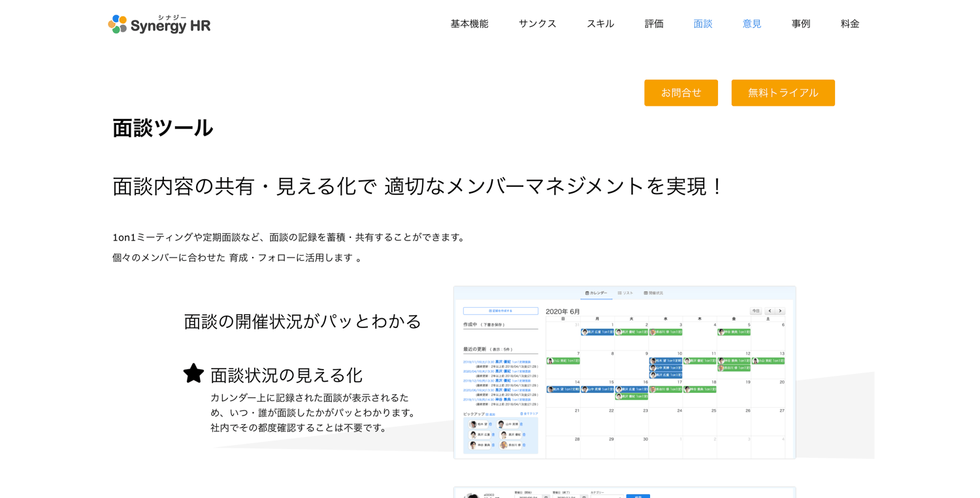This screenshot has height=498, width=980.
Task: Start the 無料トライアル button
Action: (x=783, y=93)
